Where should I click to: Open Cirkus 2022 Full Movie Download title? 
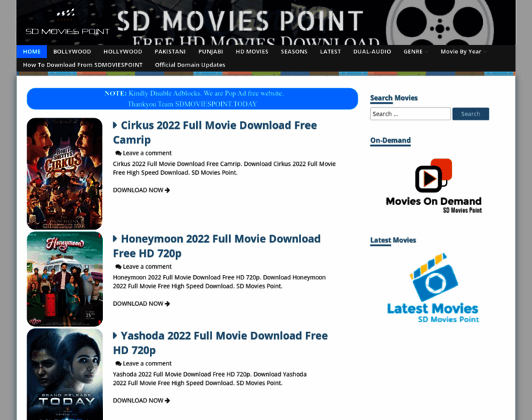pos(215,132)
